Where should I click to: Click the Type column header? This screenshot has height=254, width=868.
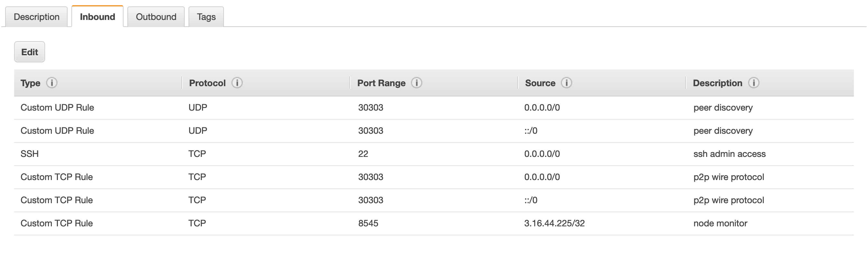pos(30,83)
